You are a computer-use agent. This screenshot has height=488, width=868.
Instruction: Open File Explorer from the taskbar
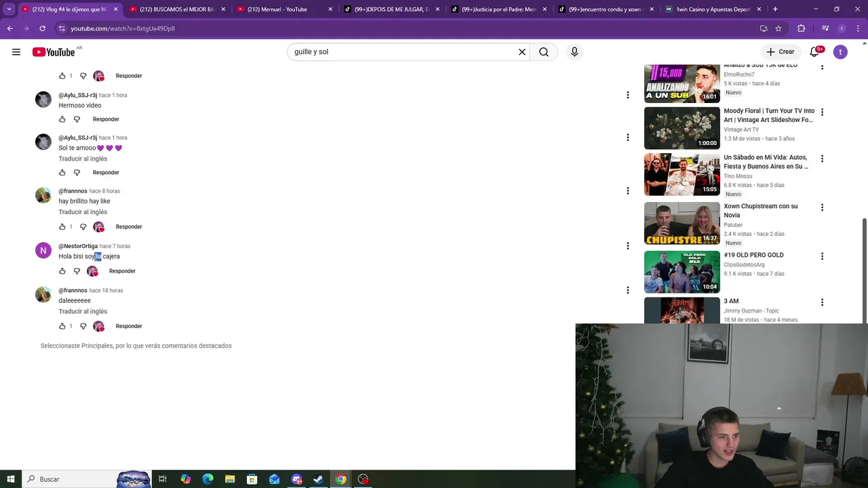[230, 479]
